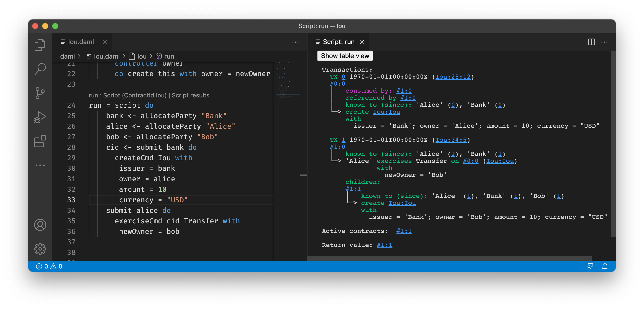Image resolution: width=644 pixels, height=309 pixels.
Task: Click the notifications bell in status bar
Action: 605,266
